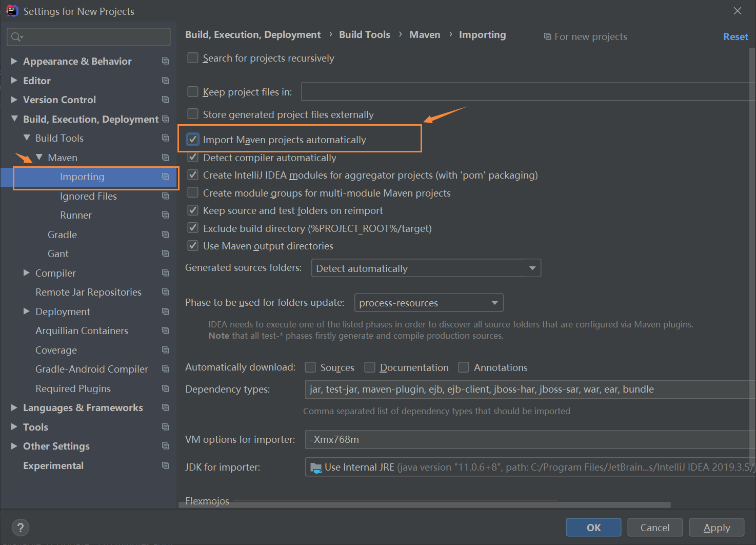This screenshot has width=756, height=545.
Task: Click the horizontal scrollbar at panel bottom
Action: point(424,505)
